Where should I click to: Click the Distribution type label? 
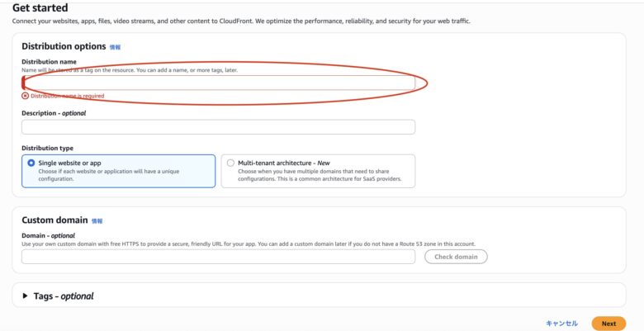(47, 148)
